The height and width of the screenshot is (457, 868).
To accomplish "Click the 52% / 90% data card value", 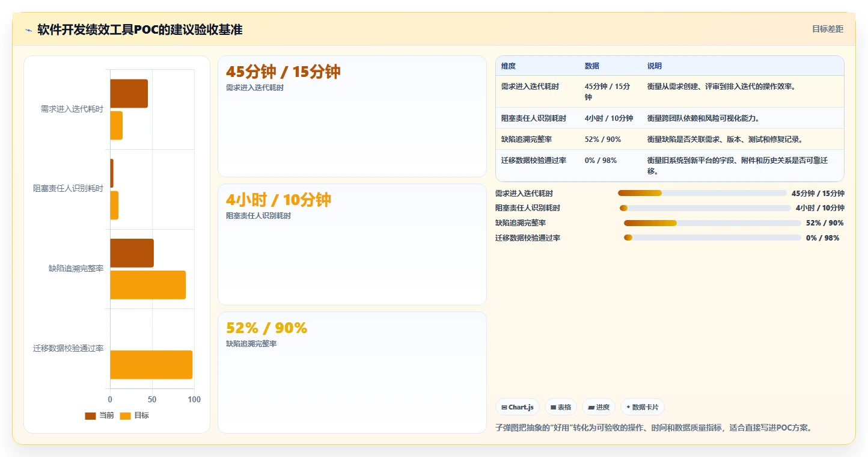I will 266,328.
